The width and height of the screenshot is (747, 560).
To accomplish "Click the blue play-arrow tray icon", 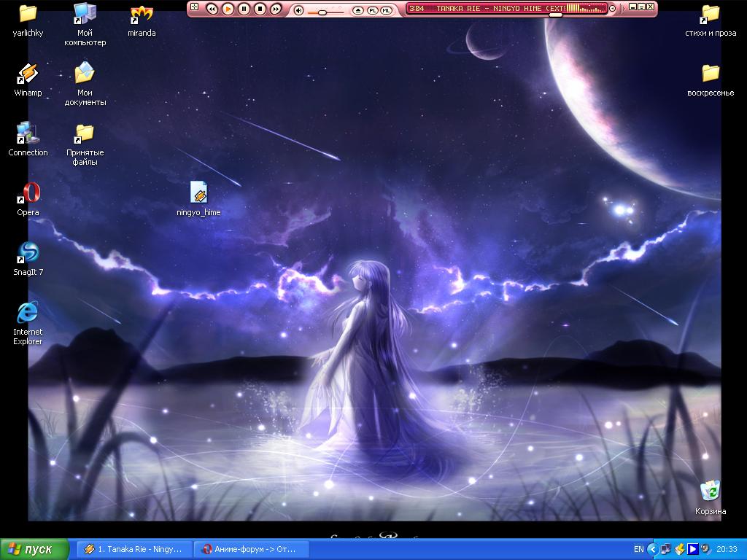I will [x=692, y=549].
